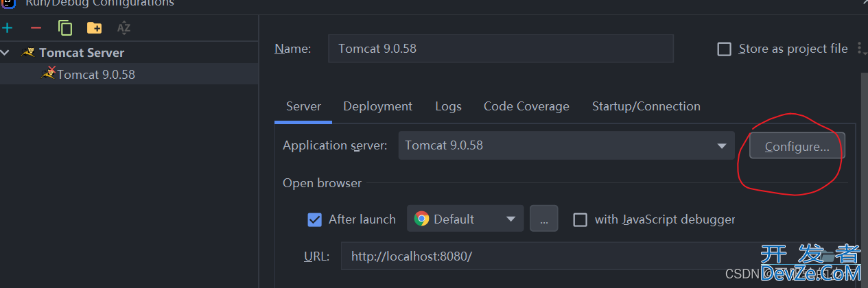Enable with JavaScript debugger
Viewport: 868px width, 288px height.
click(x=580, y=219)
